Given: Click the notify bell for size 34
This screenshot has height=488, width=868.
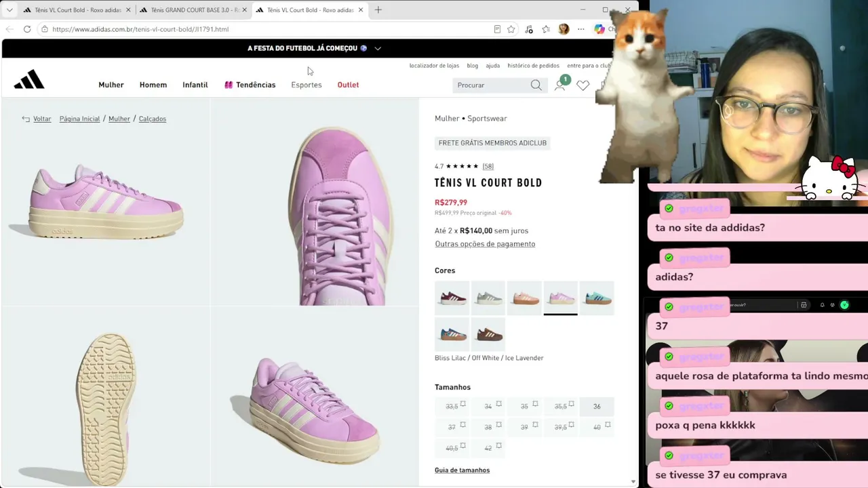Looking at the screenshot, I should pos(499,404).
